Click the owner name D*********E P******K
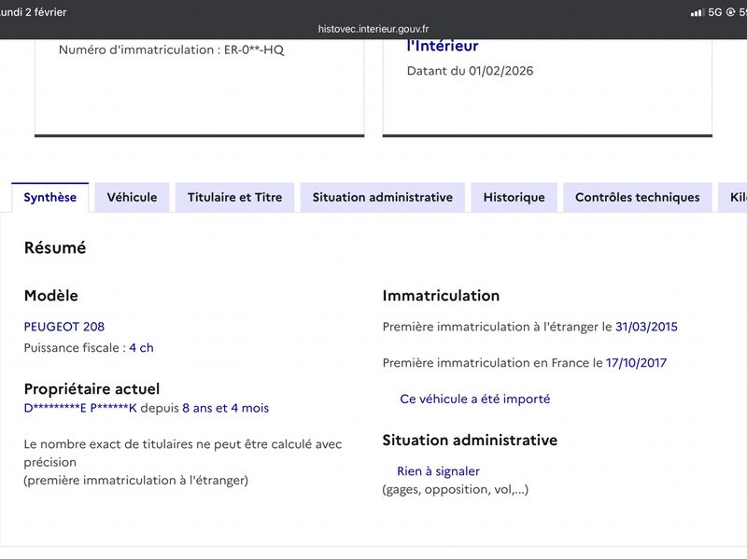The width and height of the screenshot is (747, 560). pyautogui.click(x=80, y=408)
